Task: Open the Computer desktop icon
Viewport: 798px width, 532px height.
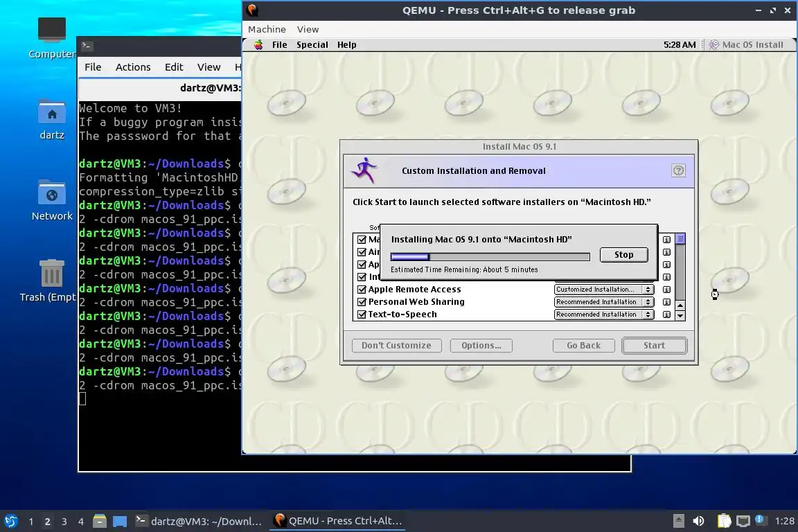Action: point(52,38)
